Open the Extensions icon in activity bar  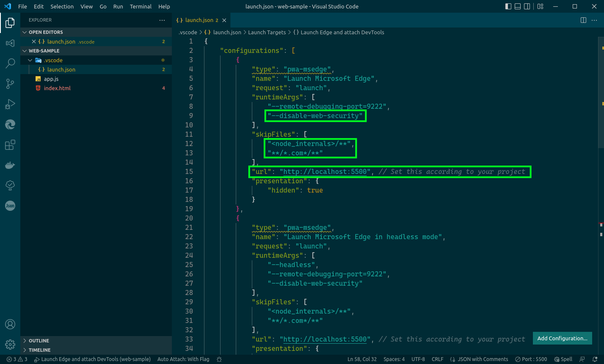pyautogui.click(x=10, y=144)
